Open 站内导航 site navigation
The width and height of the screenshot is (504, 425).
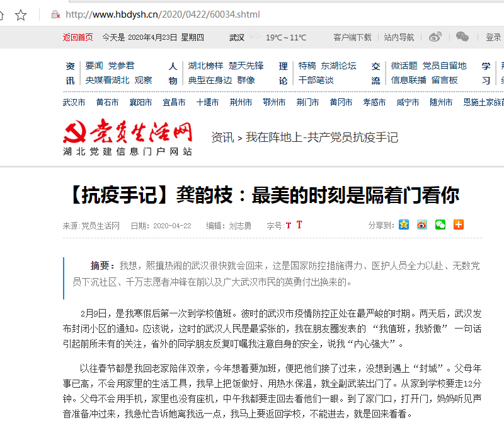point(399,37)
